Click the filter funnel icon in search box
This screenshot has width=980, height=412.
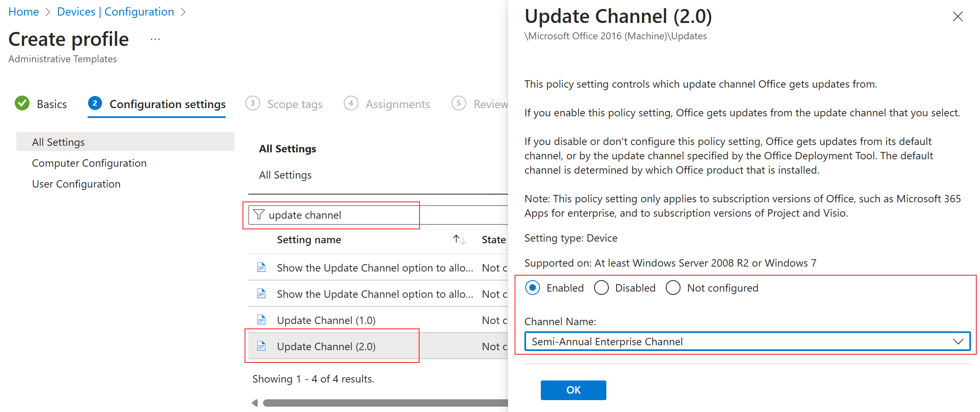point(259,215)
